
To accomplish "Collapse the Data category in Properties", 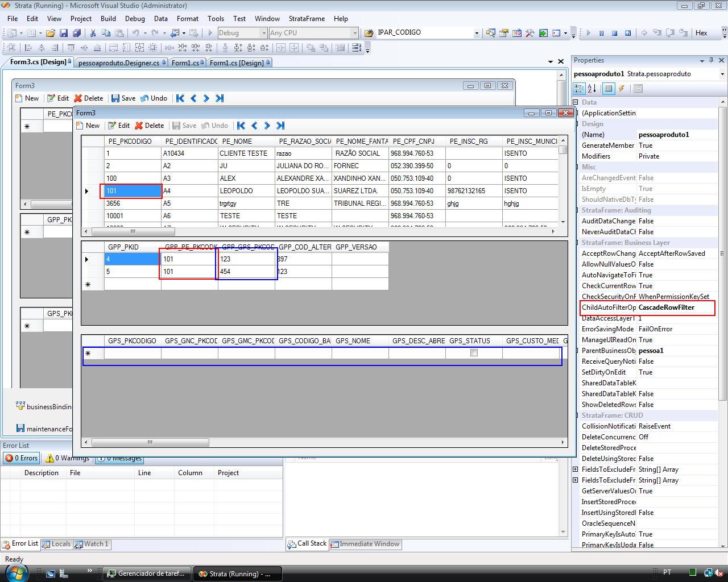I will click(576, 102).
